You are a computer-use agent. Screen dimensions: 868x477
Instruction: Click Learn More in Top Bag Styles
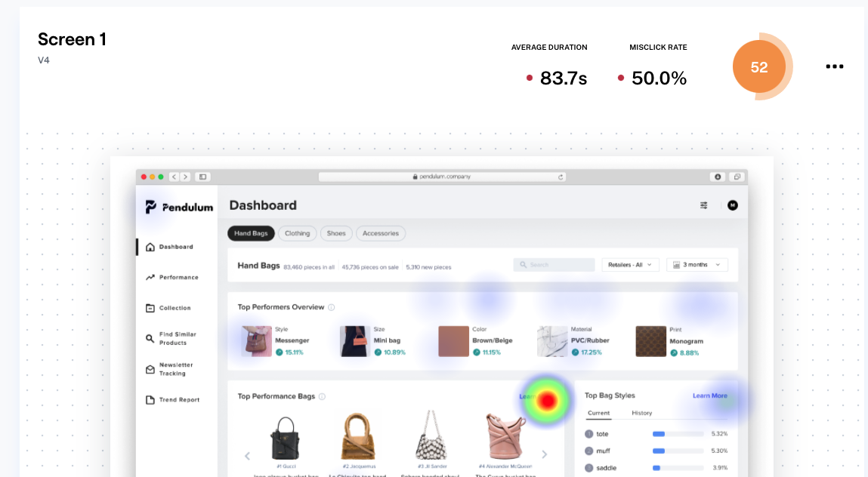[x=709, y=395]
